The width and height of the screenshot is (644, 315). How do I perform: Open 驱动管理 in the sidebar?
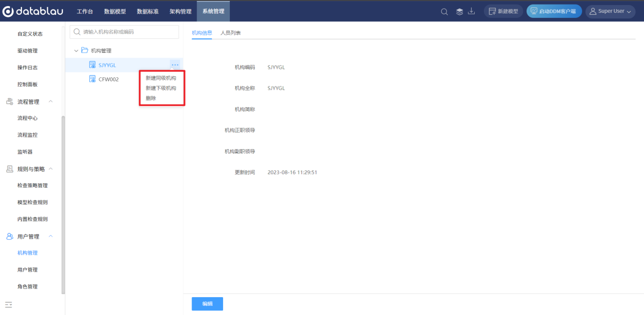tap(27, 51)
